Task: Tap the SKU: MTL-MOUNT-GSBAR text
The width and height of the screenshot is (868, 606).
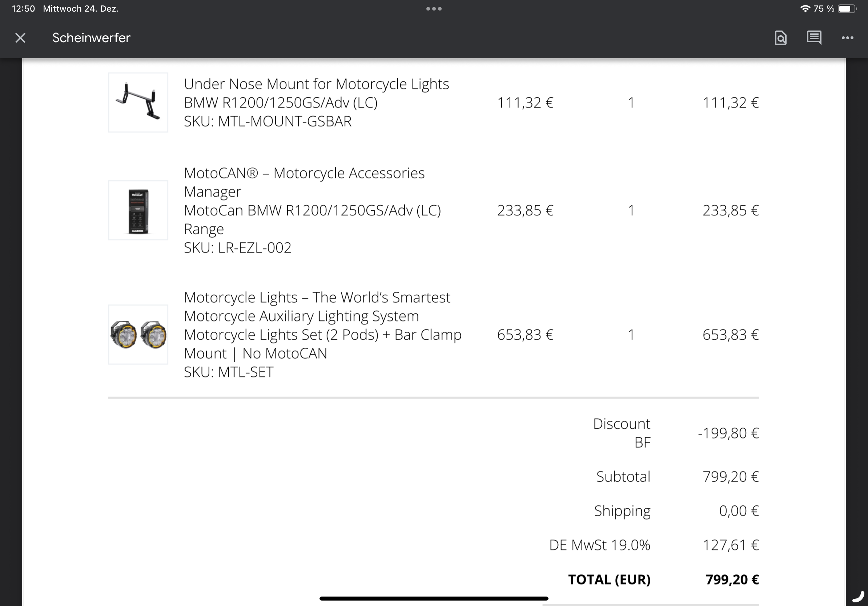Action: coord(268,121)
